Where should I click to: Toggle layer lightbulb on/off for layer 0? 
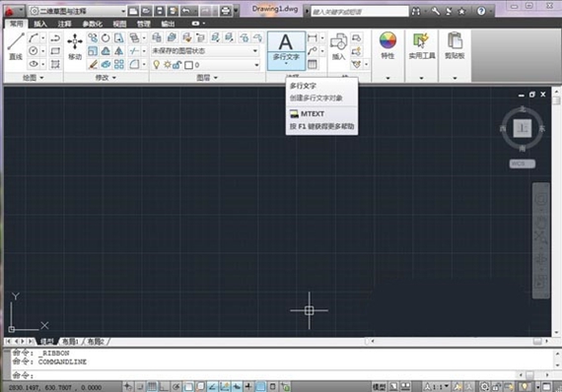click(156, 65)
